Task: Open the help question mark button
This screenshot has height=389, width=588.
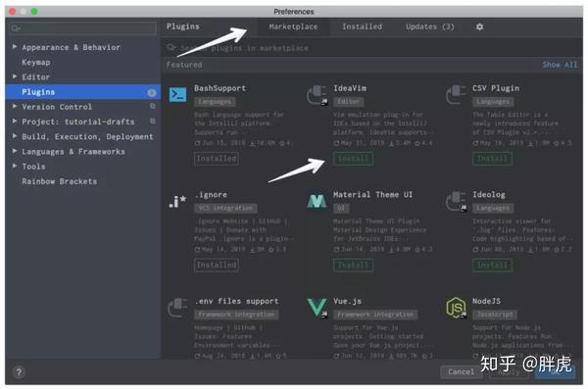Action: pos(19,372)
